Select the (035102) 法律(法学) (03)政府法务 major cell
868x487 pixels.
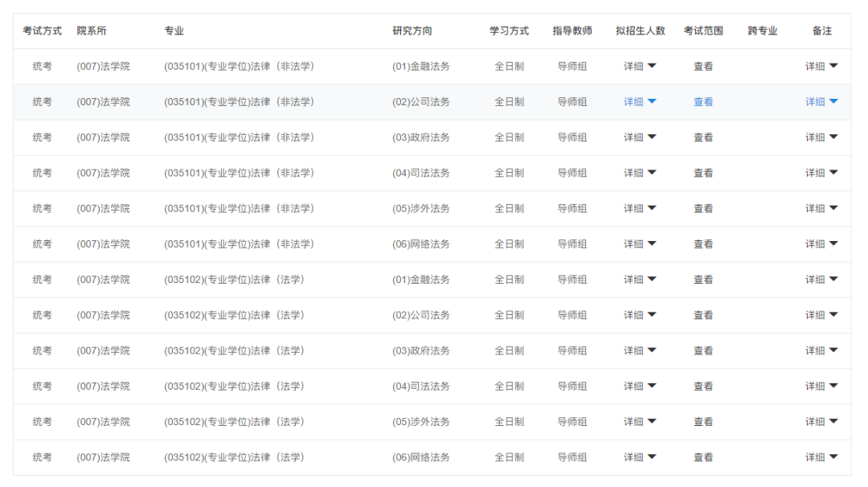234,350
